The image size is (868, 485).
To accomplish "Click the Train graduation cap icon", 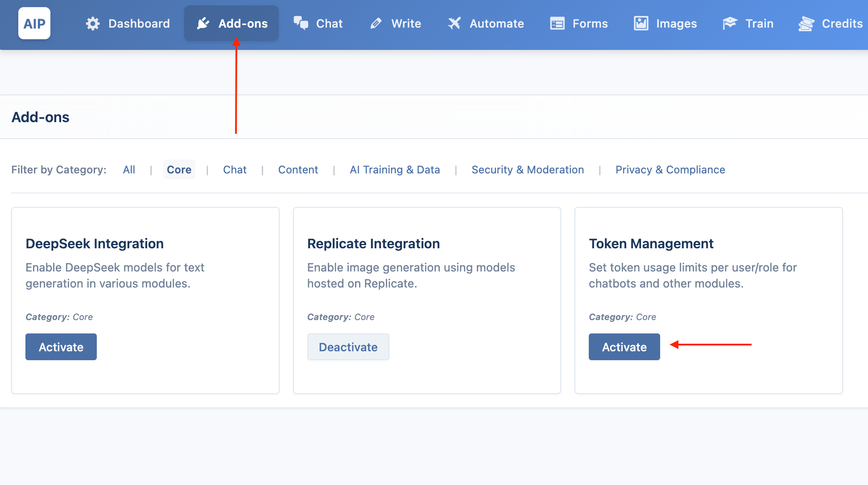I will (730, 23).
